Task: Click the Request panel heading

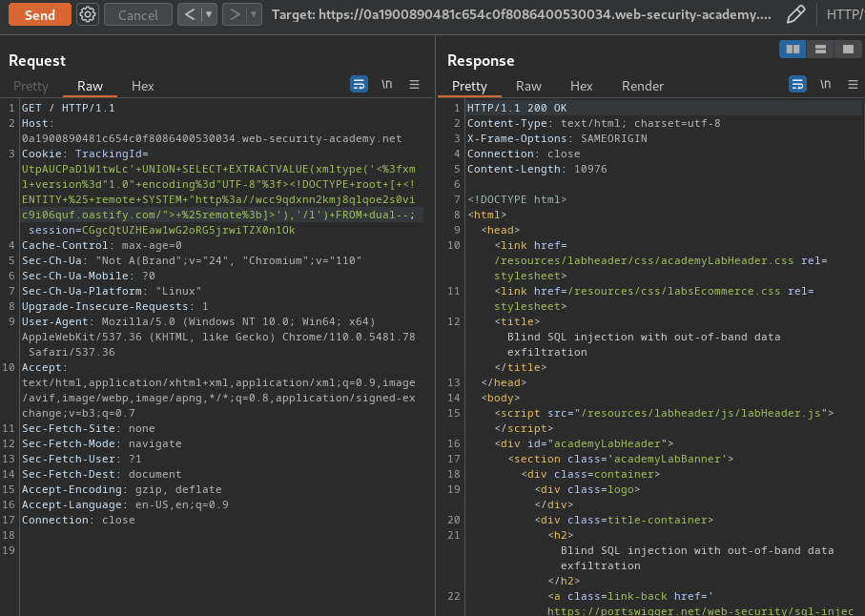Action: (x=37, y=61)
